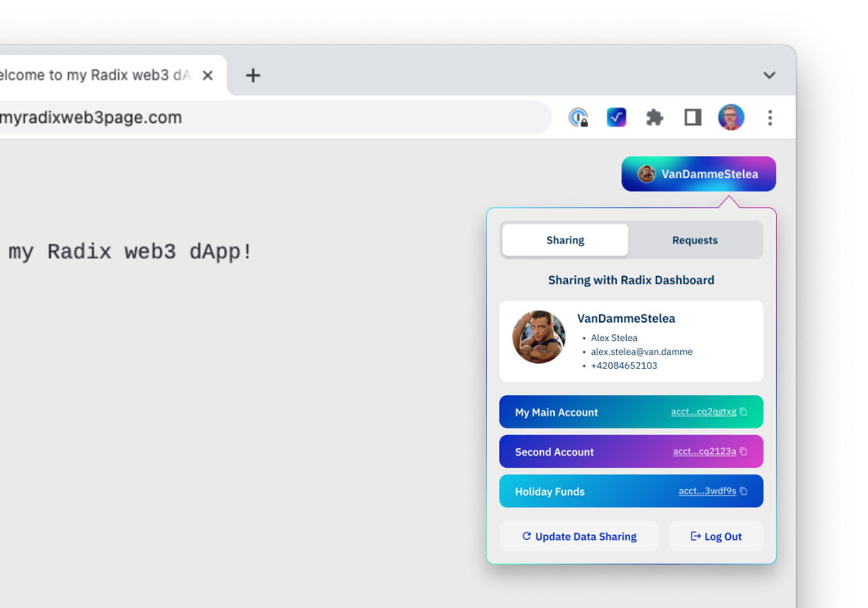Copy the My Main Account address
The width and height of the screenshot is (868, 608).
741,412
